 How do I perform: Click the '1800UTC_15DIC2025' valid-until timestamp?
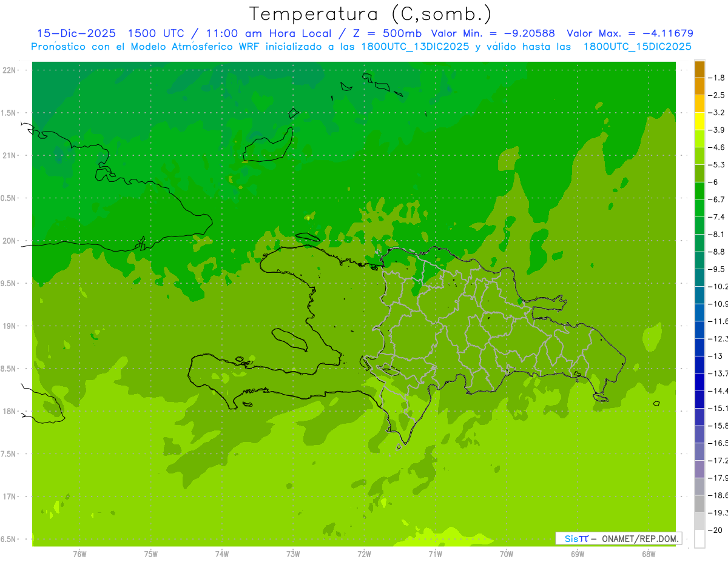pos(638,47)
